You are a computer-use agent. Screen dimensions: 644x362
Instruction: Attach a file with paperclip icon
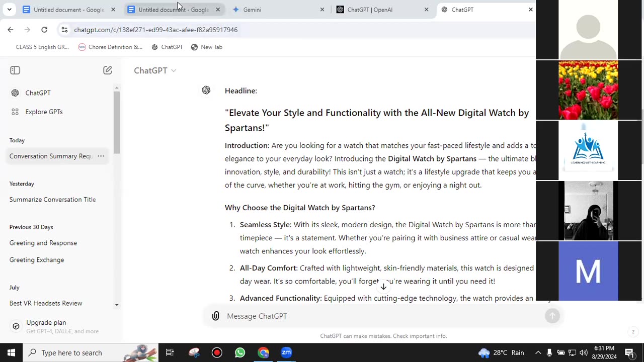[215, 316]
